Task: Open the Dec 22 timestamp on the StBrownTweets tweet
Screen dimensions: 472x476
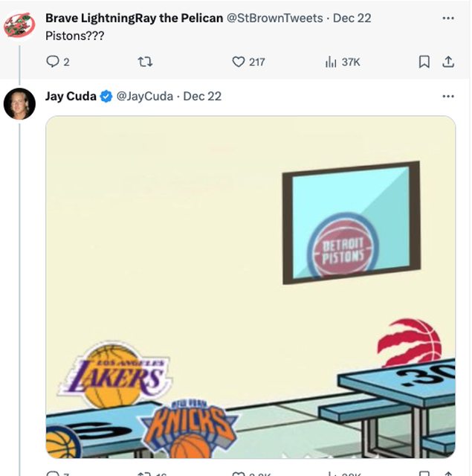Action: tap(352, 18)
